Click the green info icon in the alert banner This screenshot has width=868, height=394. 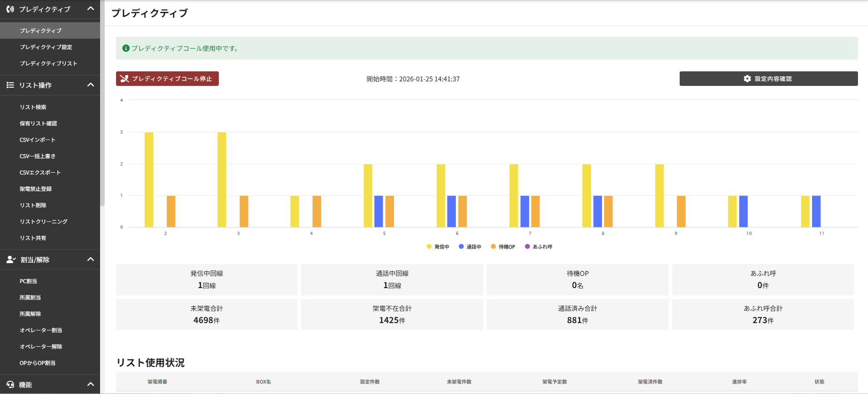[126, 48]
